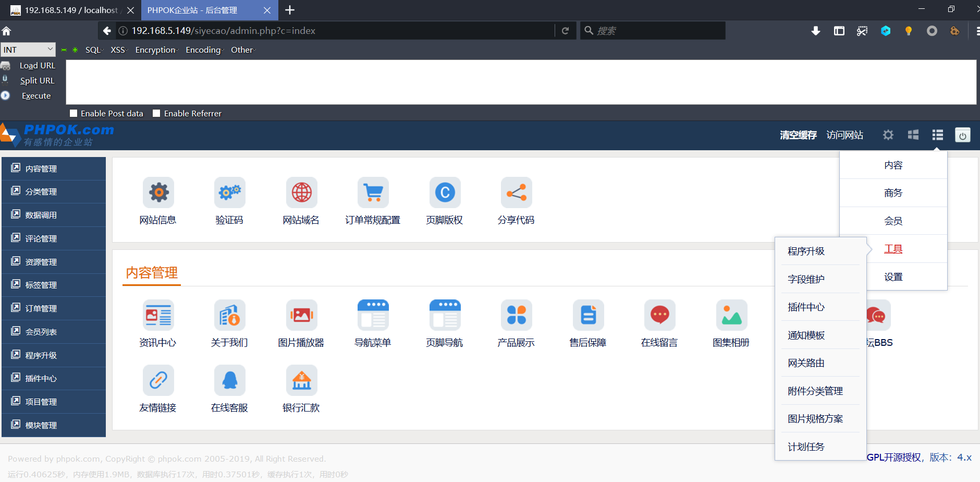Open the 关于我们 icon
The image size is (980, 482).
230,315
